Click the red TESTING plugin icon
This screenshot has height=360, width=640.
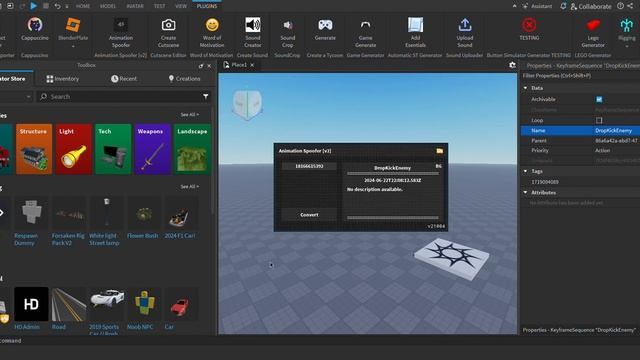(529, 25)
